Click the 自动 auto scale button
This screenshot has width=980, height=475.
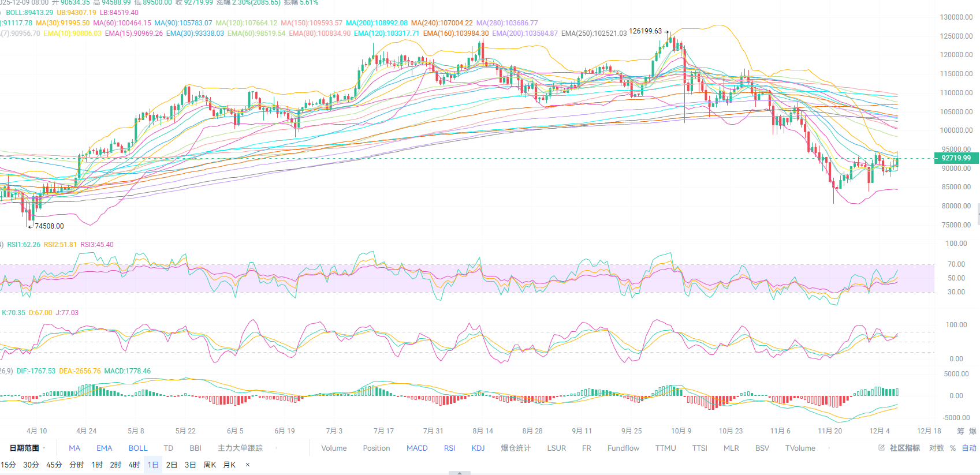pyautogui.click(x=968, y=448)
